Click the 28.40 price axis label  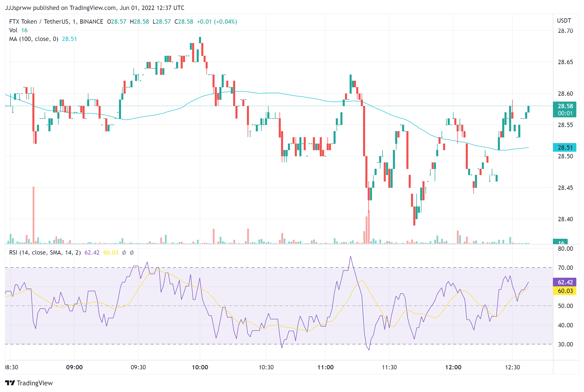coord(565,219)
